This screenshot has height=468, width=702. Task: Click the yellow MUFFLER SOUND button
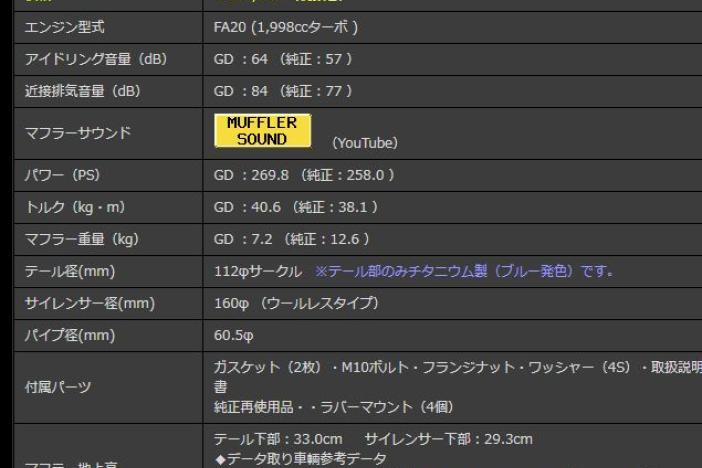(x=262, y=131)
